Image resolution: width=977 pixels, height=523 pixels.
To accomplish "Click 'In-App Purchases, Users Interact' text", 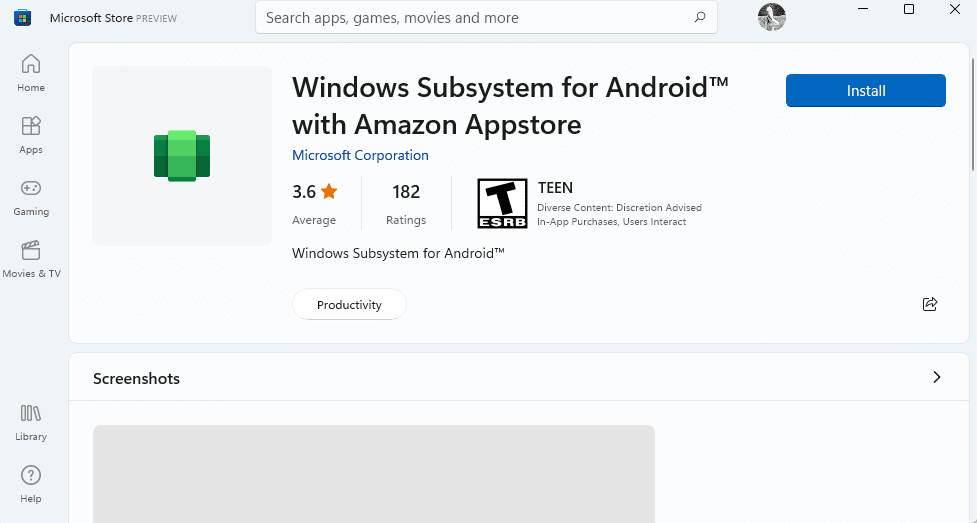I will pyautogui.click(x=612, y=221).
